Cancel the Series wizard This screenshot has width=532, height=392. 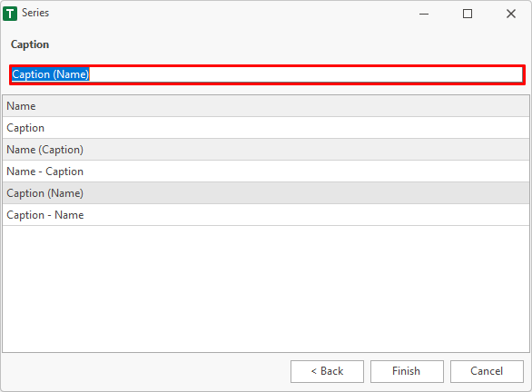click(x=487, y=371)
